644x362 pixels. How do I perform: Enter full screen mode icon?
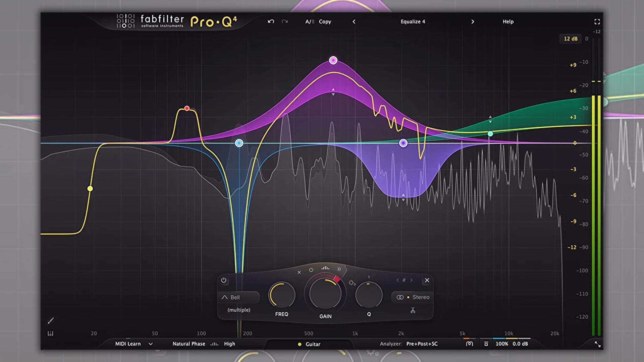coord(597,22)
